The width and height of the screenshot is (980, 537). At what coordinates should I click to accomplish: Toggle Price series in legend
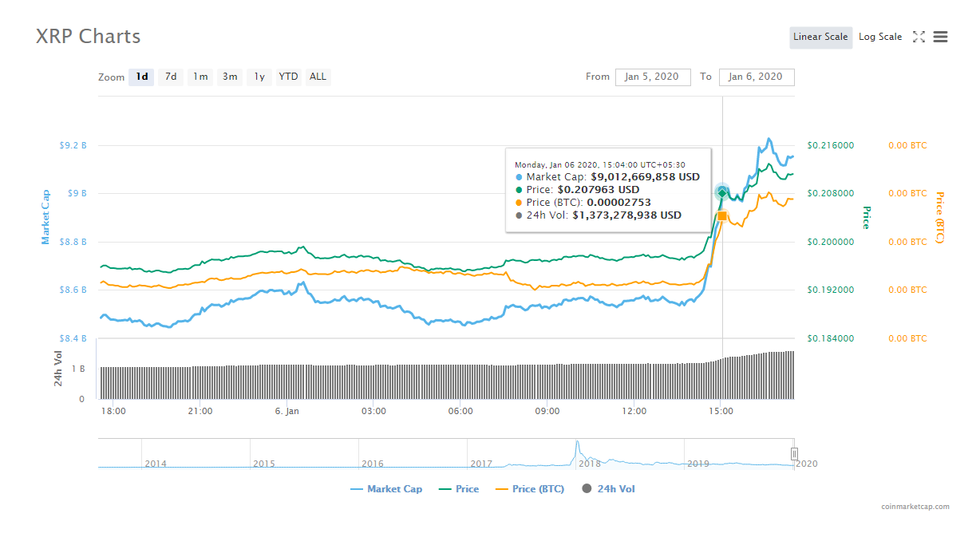pos(459,489)
